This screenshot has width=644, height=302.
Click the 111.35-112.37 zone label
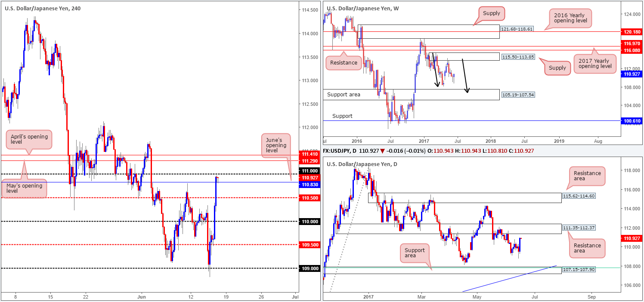click(579, 228)
